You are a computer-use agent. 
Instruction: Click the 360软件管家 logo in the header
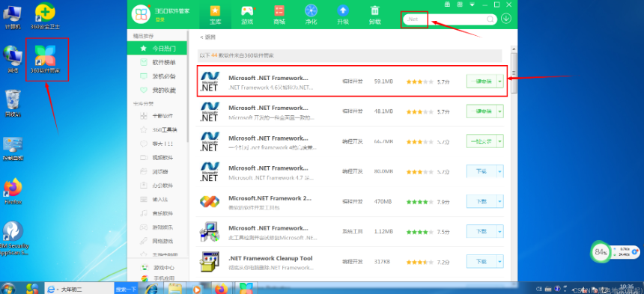click(x=141, y=14)
